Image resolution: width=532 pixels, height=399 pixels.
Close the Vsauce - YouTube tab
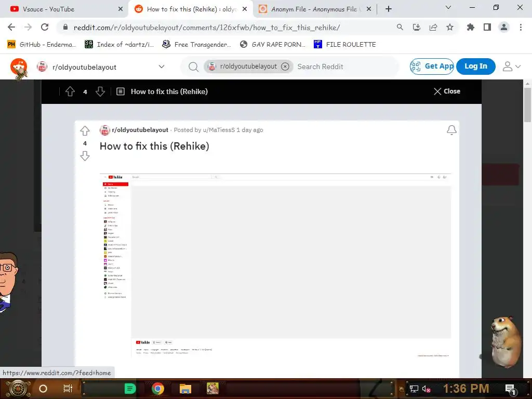coord(121,9)
